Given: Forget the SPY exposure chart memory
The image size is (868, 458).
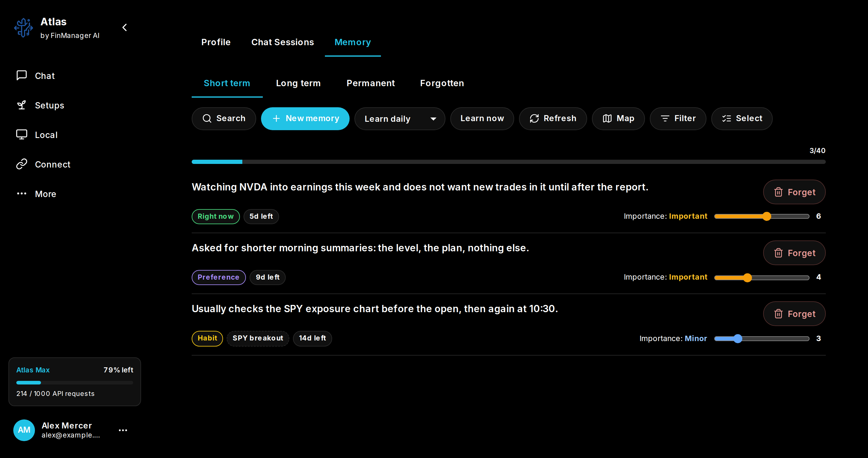Looking at the screenshot, I should tap(794, 314).
